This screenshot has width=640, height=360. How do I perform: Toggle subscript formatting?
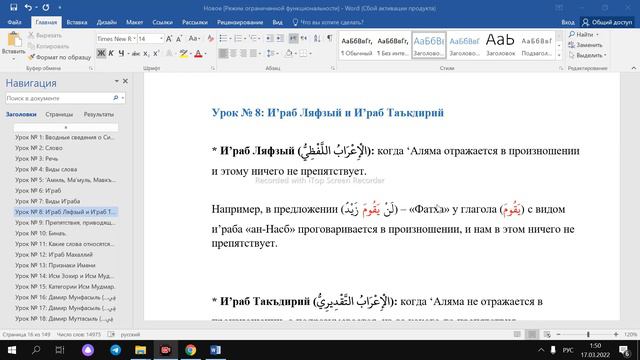point(147,53)
